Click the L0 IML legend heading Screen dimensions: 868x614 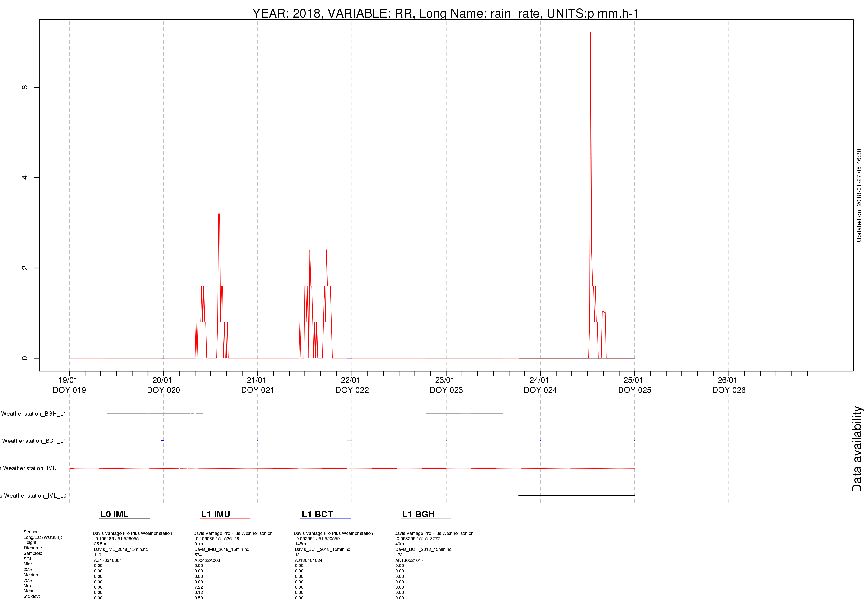click(115, 514)
